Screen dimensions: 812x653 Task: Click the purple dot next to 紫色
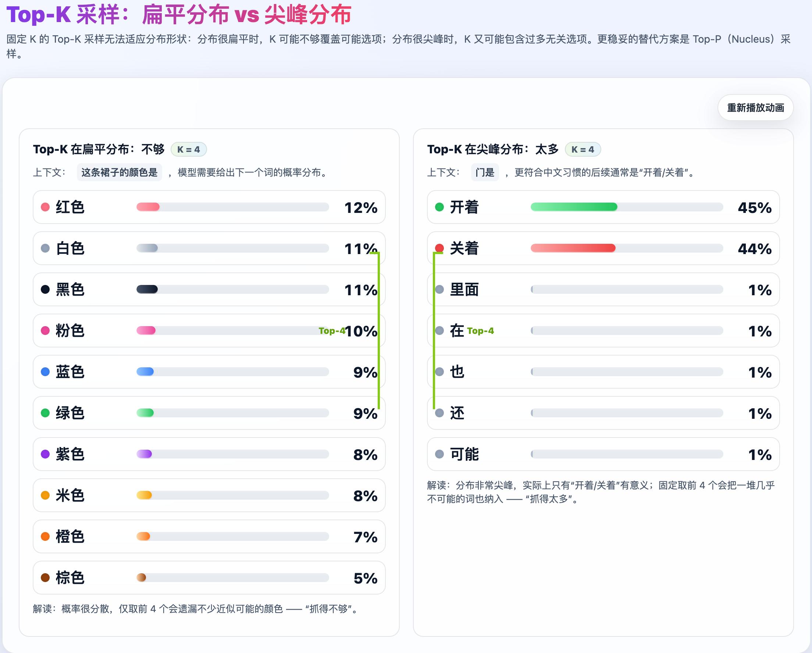45,454
